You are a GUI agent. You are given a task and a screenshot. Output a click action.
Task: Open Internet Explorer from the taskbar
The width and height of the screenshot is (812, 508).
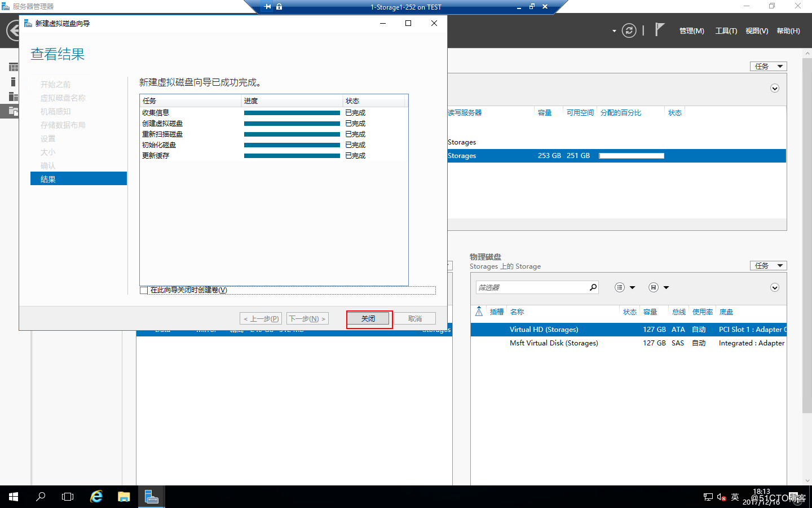pyautogui.click(x=96, y=497)
